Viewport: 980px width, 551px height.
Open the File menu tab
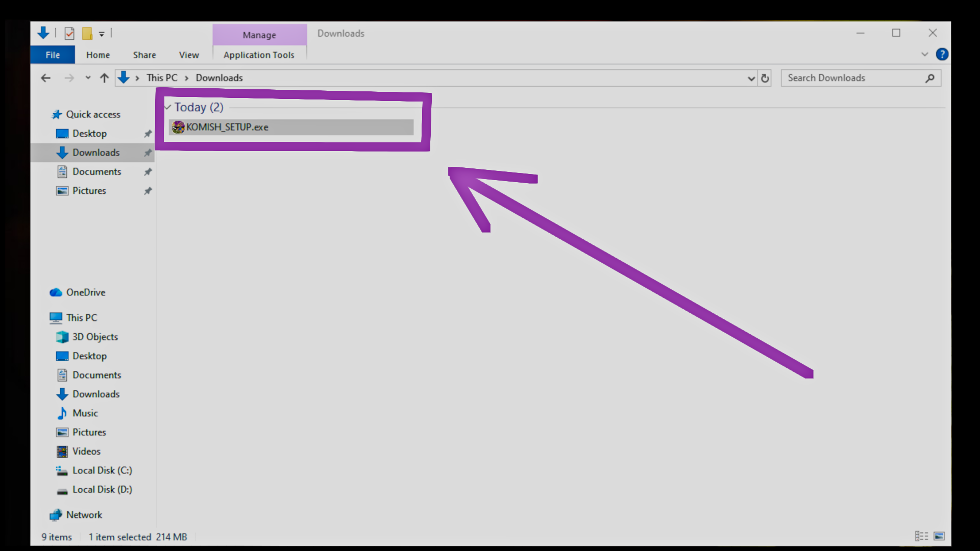[x=53, y=55]
